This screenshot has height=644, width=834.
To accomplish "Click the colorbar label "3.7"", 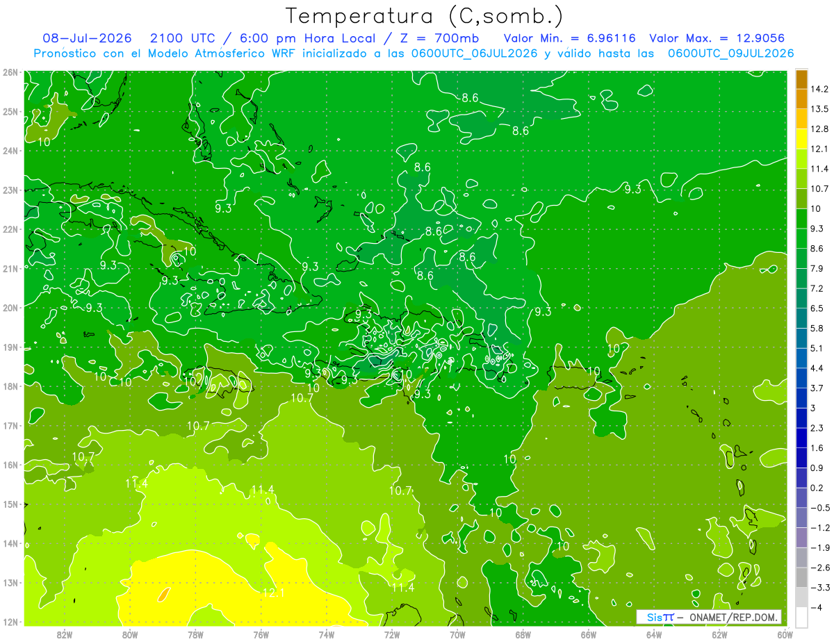I will click(817, 388).
